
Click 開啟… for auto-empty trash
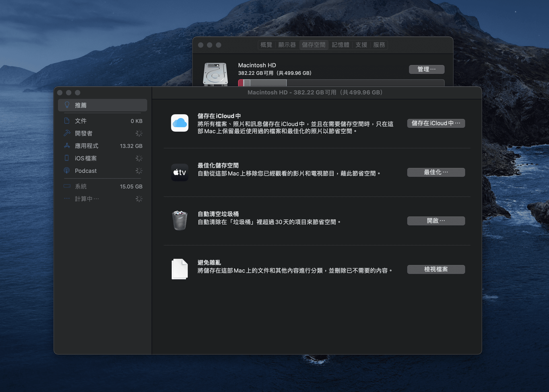[436, 221]
